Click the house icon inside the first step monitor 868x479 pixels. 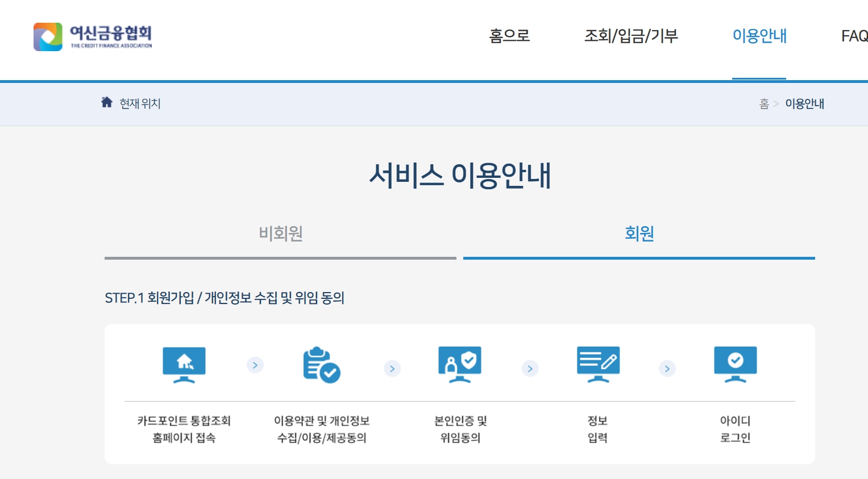(183, 361)
